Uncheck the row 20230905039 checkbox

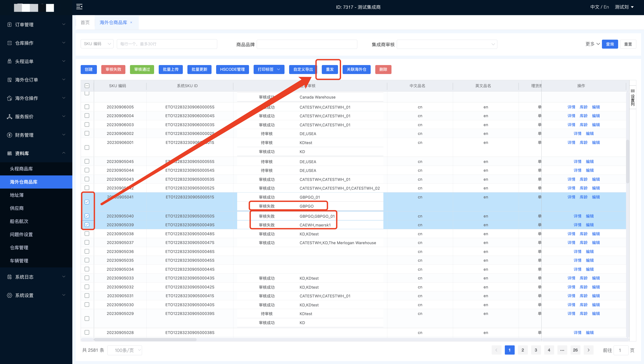click(87, 224)
